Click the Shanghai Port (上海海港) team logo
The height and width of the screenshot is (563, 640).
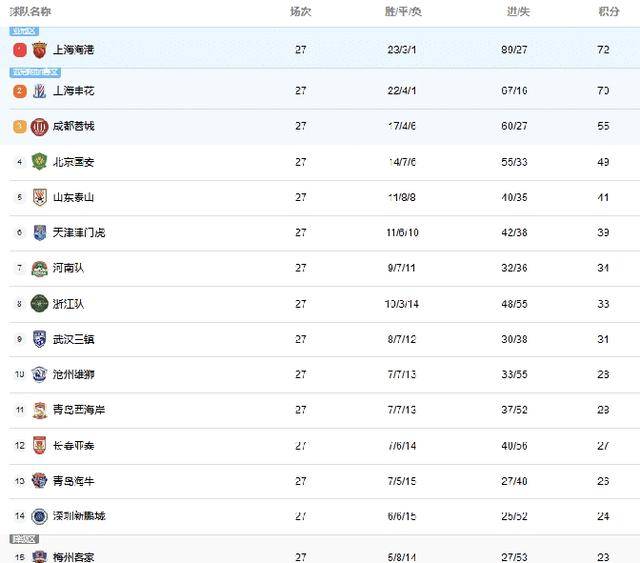(x=39, y=49)
